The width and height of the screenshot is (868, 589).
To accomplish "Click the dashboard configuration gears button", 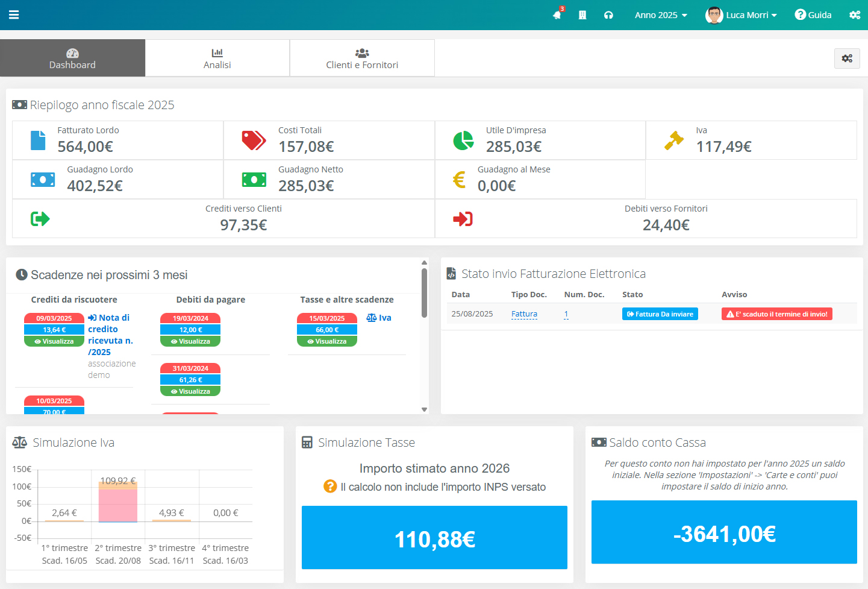I will click(x=847, y=58).
